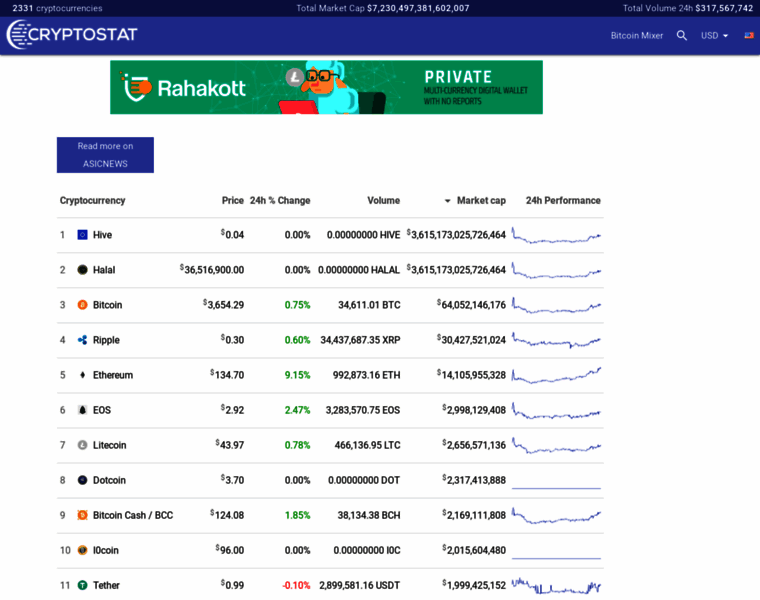The width and height of the screenshot is (760, 600).
Task: Click the EOS 24h performance chart
Action: point(556,411)
